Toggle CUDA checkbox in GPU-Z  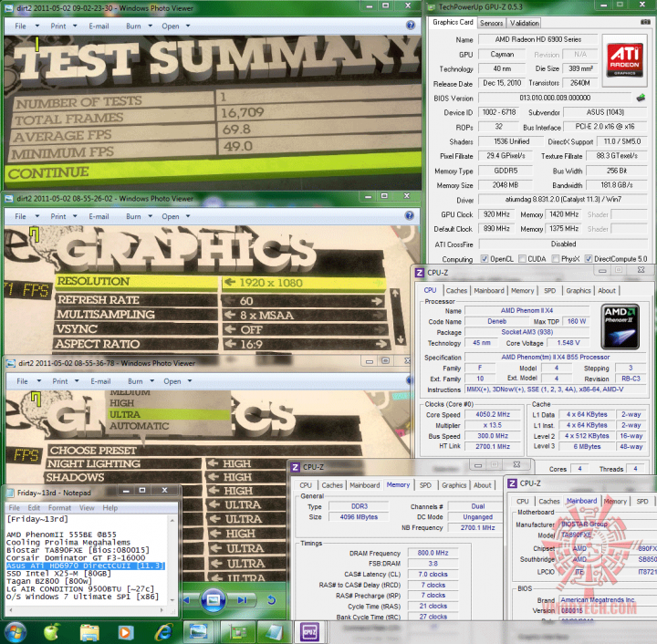(522, 259)
